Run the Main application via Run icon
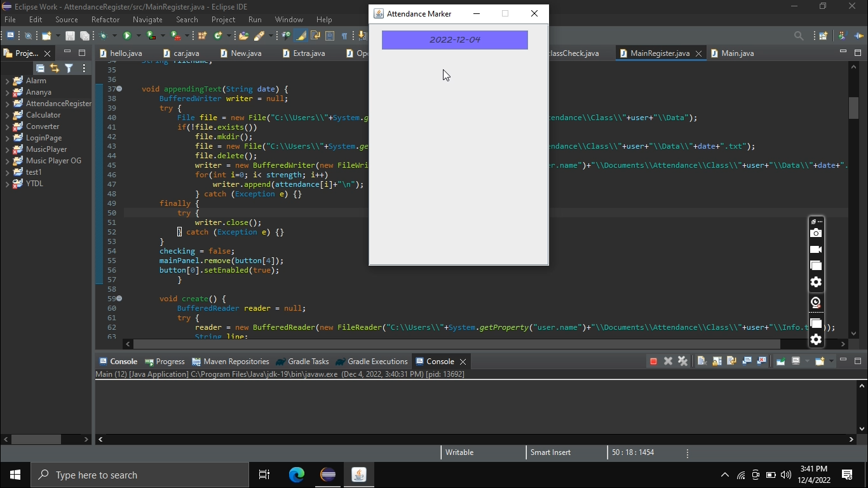Viewport: 868px width, 488px height. coord(126,35)
